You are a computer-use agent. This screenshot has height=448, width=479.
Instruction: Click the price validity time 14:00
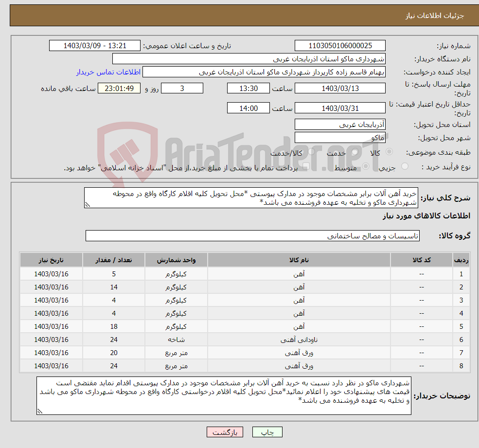coord(248,108)
